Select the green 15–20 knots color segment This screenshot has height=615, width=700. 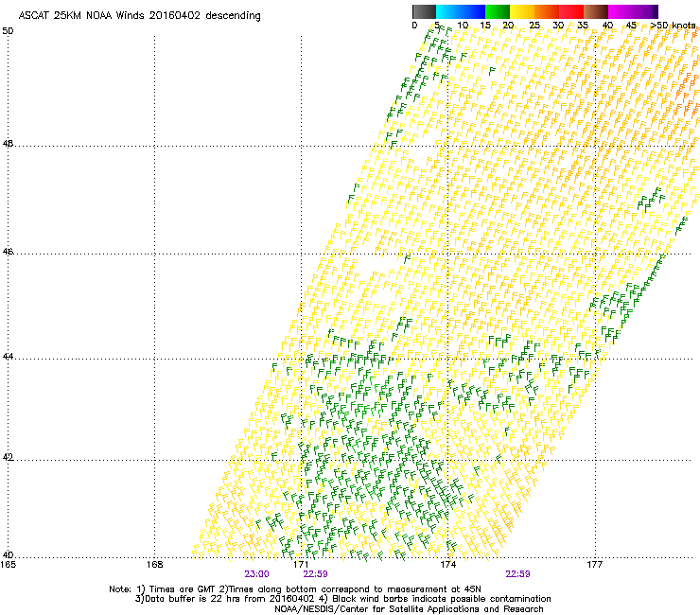pyautogui.click(x=498, y=11)
